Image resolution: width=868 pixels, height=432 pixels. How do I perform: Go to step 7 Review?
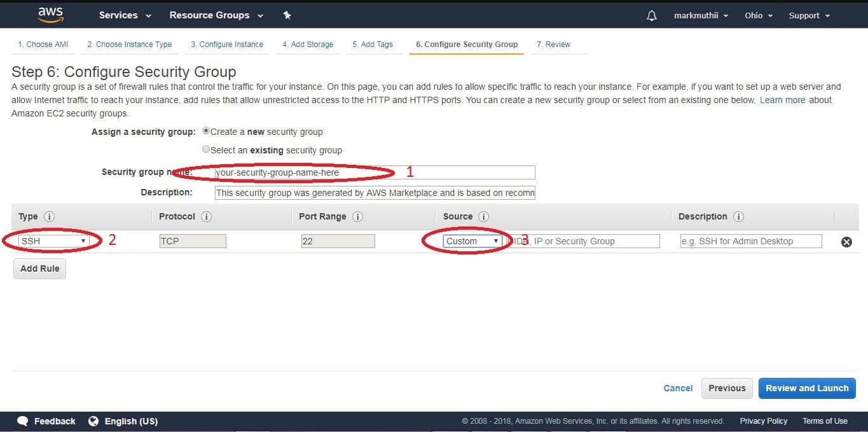553,45
